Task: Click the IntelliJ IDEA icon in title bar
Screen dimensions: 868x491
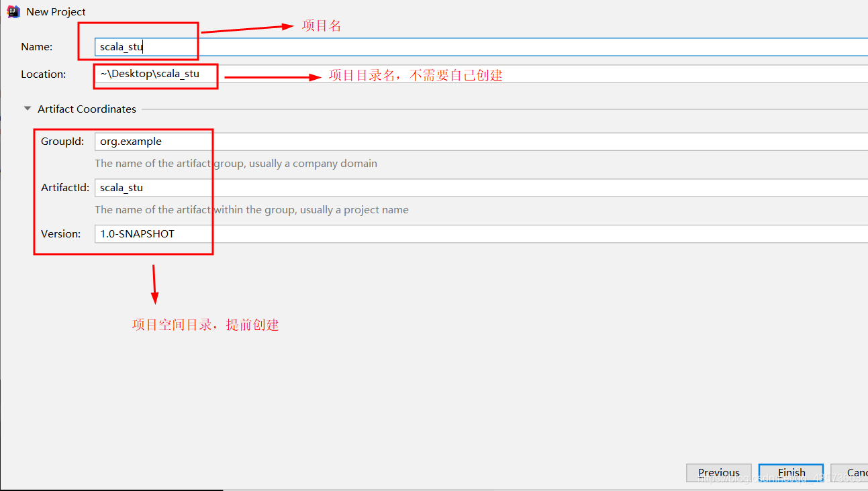Action: pos(13,11)
